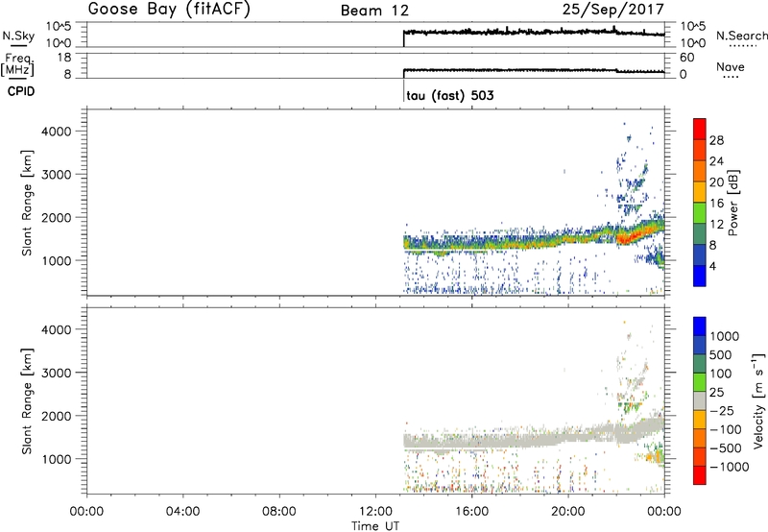Image resolution: width=768 pixels, height=532 pixels.
Task: Click '00:00' at start of time axis
Action: click(86, 512)
